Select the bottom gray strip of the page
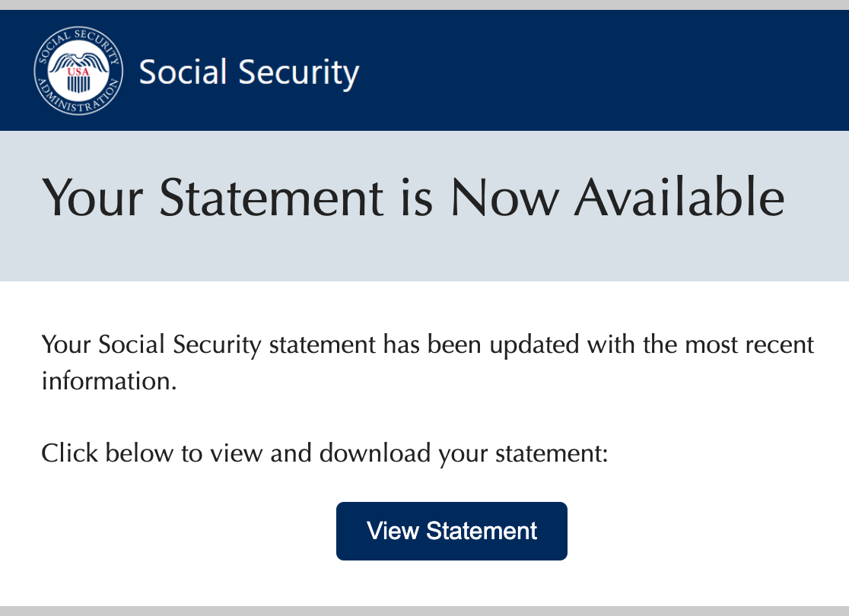The width and height of the screenshot is (849, 616). (424, 610)
